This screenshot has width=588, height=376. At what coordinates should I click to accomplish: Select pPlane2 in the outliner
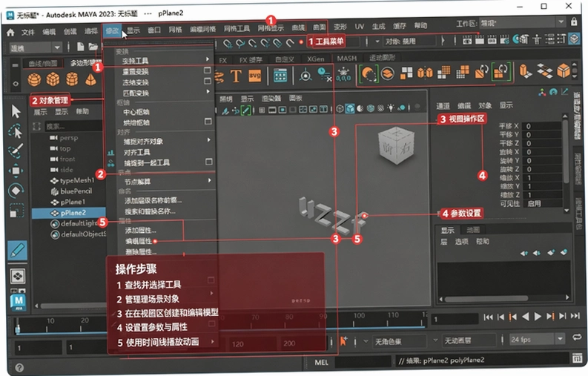[x=69, y=213]
